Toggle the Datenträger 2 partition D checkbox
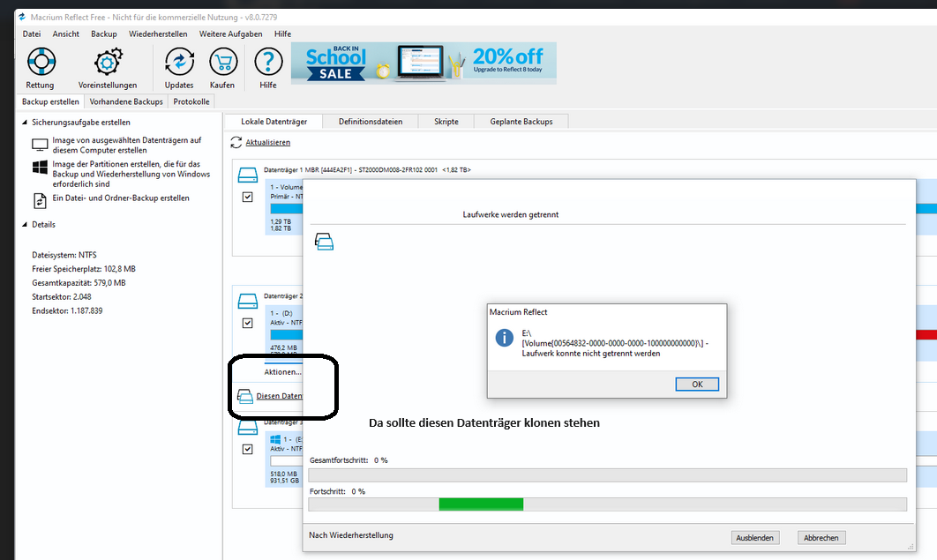937x560 pixels. pyautogui.click(x=247, y=323)
